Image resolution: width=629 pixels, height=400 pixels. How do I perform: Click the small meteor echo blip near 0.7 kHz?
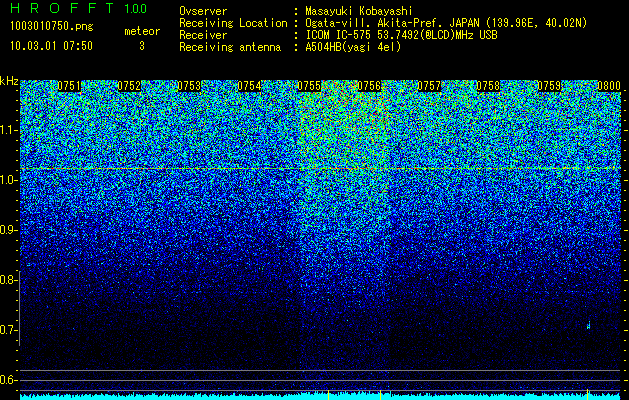pos(588,326)
